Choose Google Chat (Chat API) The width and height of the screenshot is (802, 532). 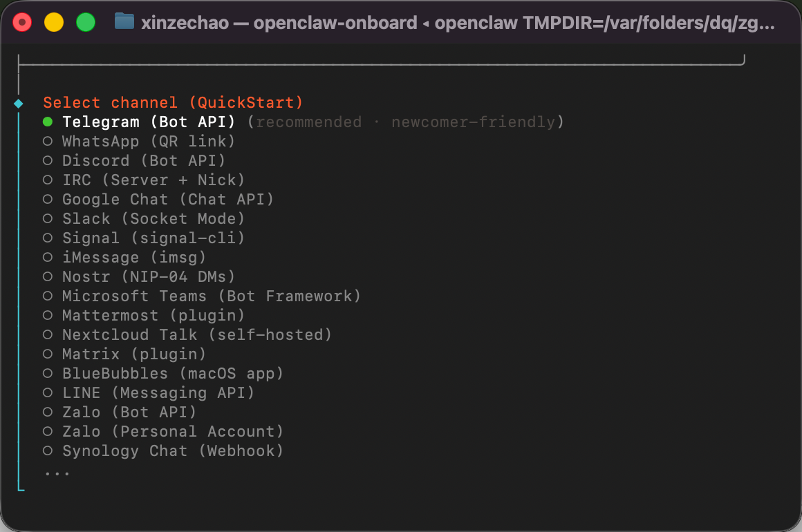[x=158, y=199]
